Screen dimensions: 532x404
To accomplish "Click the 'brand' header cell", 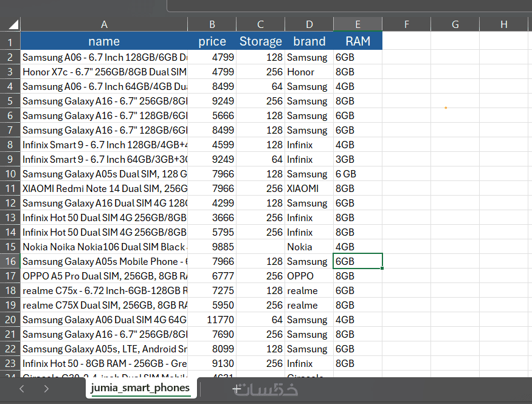I will (309, 41).
